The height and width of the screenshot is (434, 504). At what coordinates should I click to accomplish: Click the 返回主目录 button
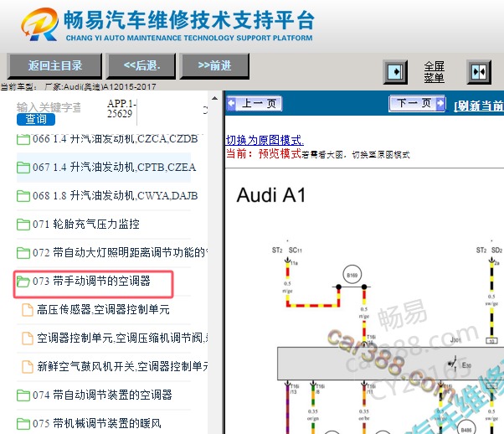click(x=54, y=66)
